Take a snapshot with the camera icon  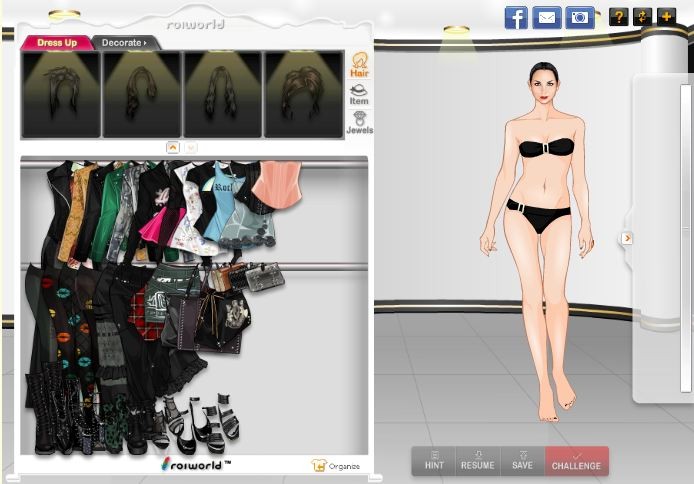tap(579, 17)
